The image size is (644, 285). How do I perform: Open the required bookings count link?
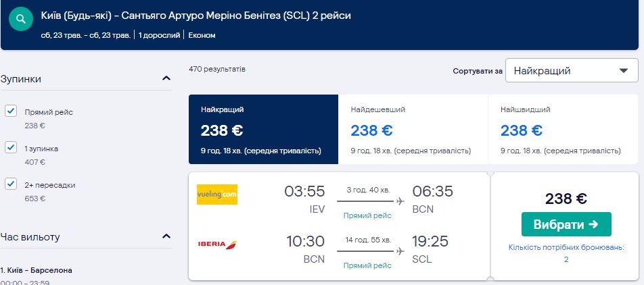tap(566, 253)
